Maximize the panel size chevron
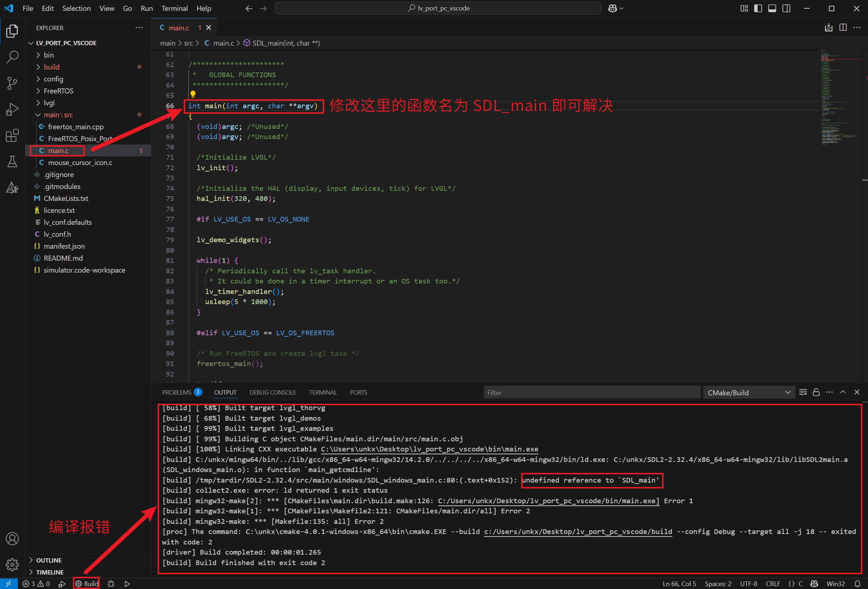This screenshot has width=868, height=589. coord(843,392)
